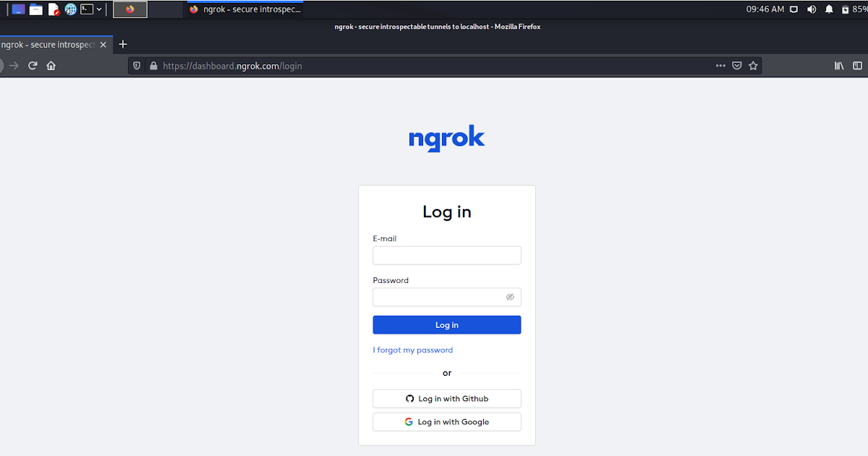
Task: Open the I forgot my password link
Action: pos(412,350)
